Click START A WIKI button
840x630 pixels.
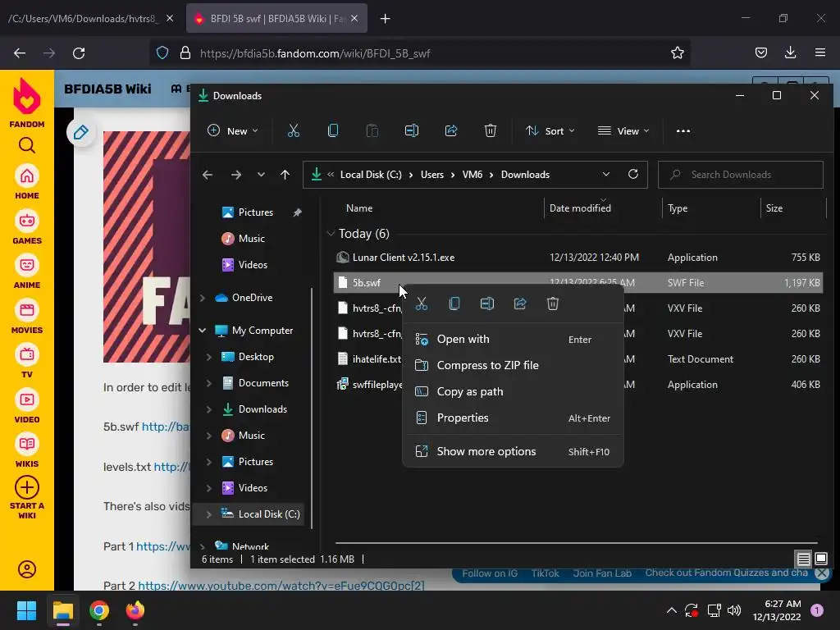coord(27,498)
